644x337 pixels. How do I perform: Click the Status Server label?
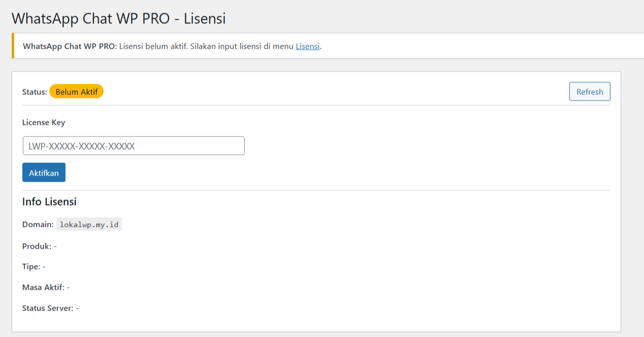click(x=48, y=308)
